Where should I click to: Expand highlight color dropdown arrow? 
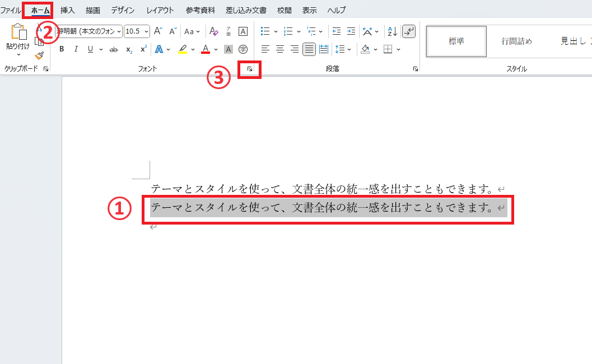(x=193, y=49)
